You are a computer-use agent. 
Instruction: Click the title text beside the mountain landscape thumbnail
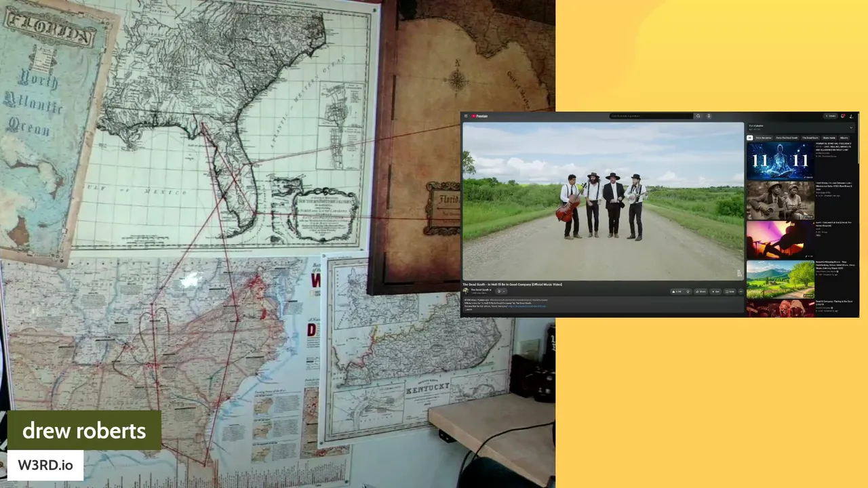click(x=835, y=265)
